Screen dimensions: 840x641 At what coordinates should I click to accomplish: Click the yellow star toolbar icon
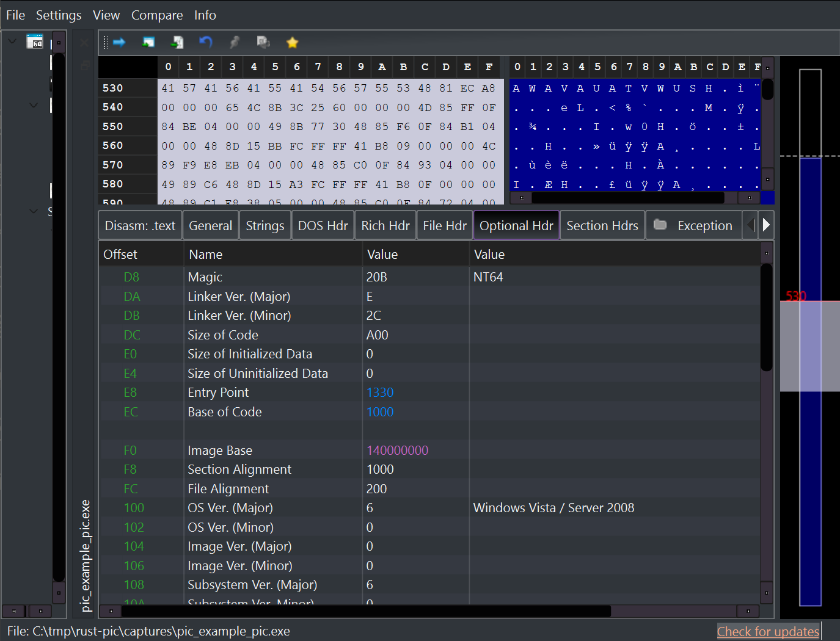(292, 42)
